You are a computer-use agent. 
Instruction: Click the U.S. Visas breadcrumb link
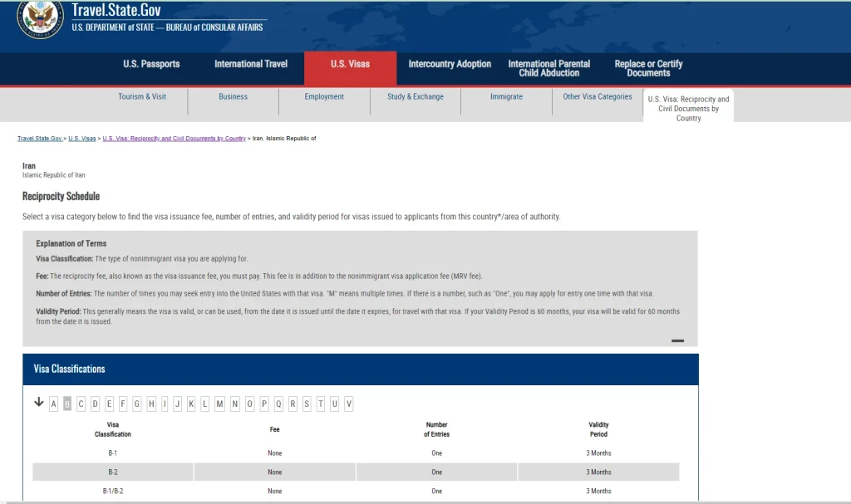click(x=82, y=139)
